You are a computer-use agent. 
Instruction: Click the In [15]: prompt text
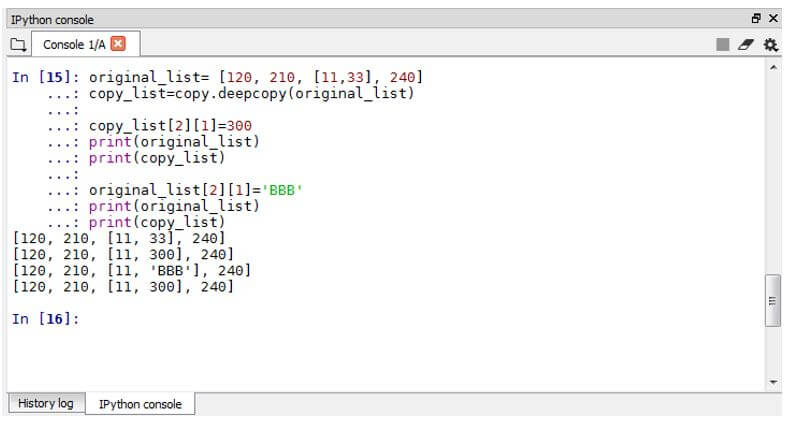[x=45, y=77]
